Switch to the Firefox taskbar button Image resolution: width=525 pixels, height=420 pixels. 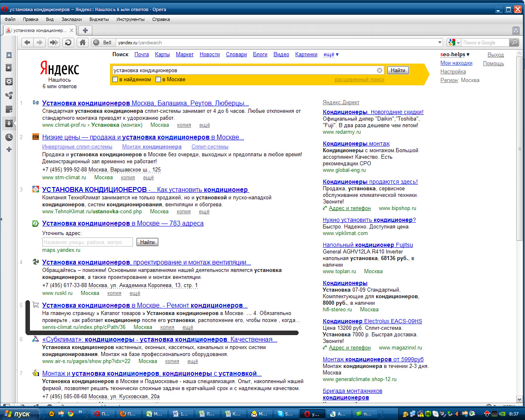(x=128, y=414)
